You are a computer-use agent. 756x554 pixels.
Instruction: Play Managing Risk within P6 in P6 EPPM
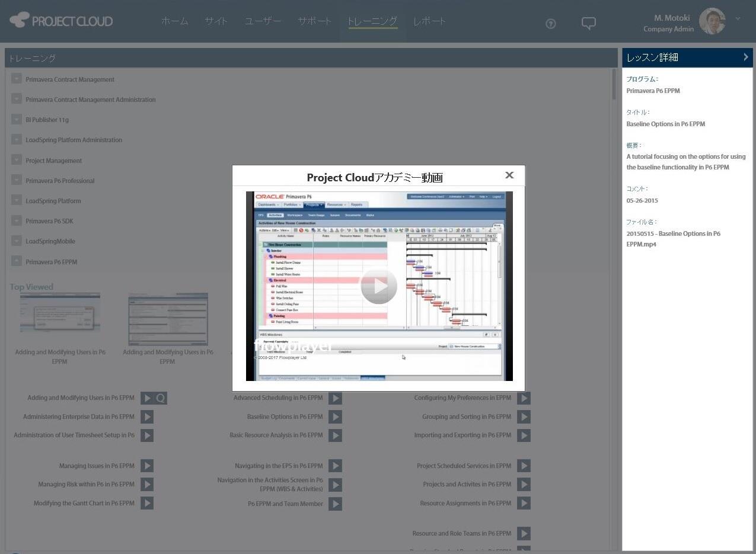pos(147,485)
